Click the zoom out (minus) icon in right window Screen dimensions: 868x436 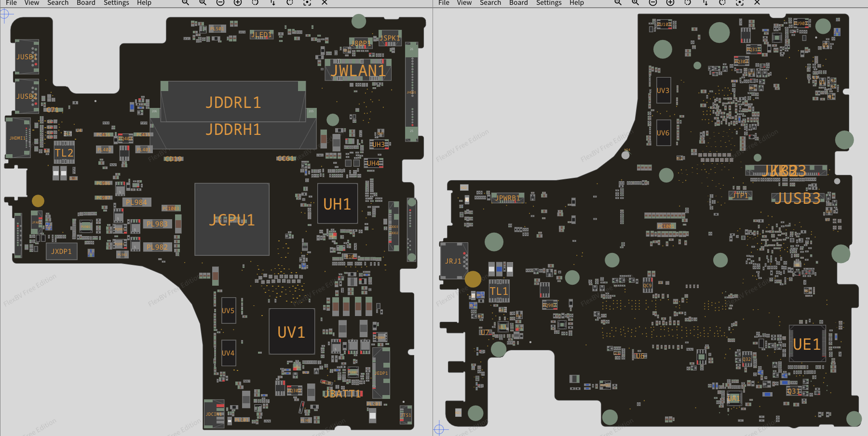[x=653, y=3]
